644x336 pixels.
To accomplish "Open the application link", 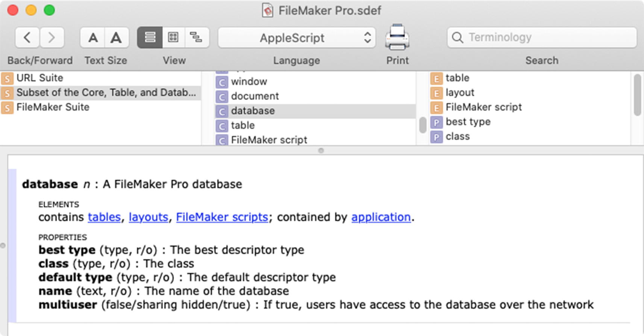I will tap(381, 217).
